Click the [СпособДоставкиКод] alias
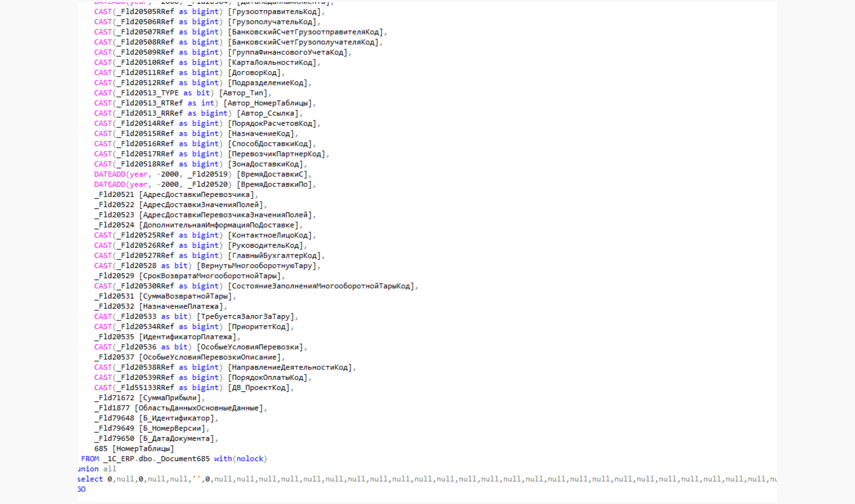The width and height of the screenshot is (855, 504). [270, 144]
